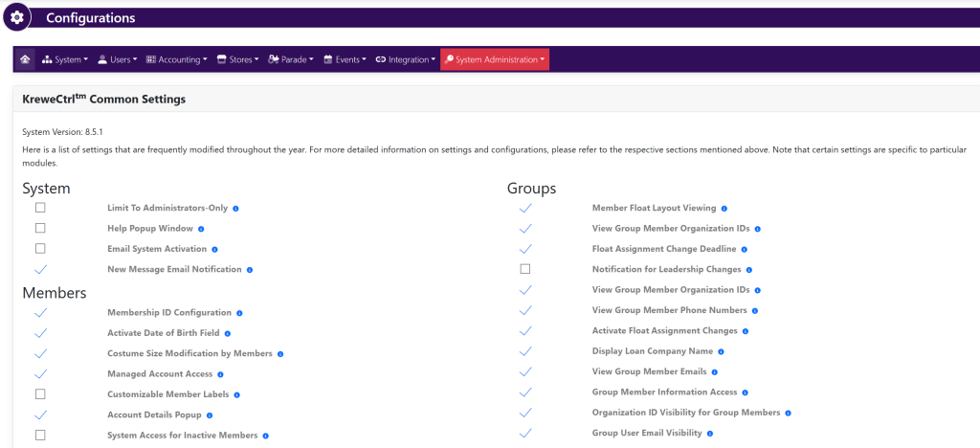The width and height of the screenshot is (980, 448).
Task: Click info icon next to Email System Activation
Action: click(x=214, y=249)
